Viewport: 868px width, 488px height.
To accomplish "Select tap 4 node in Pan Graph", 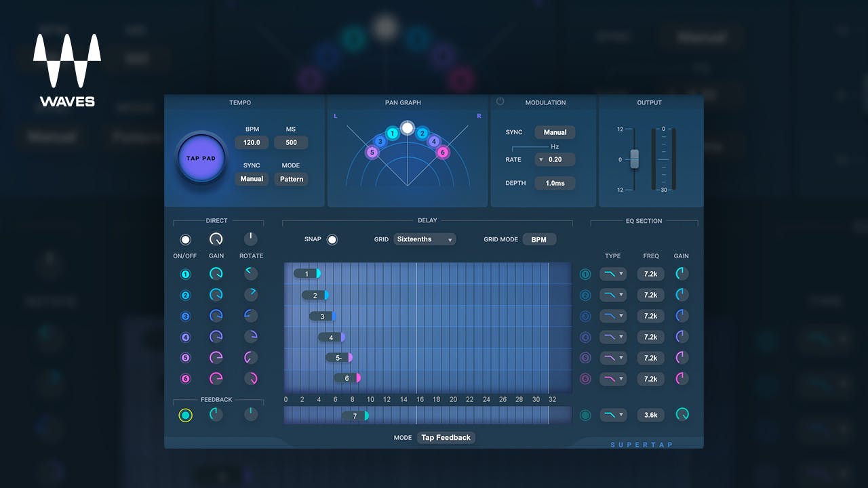I will [x=434, y=142].
